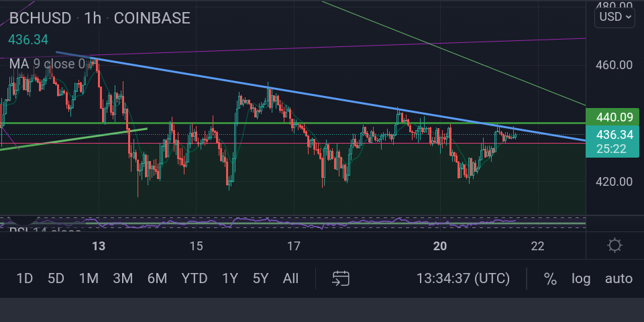Click the date label 20 on time axis

440,246
